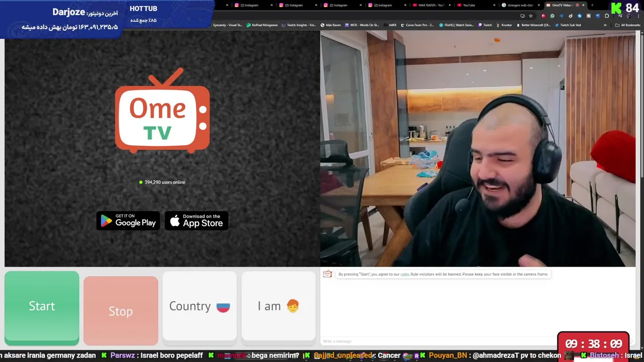Open the Curve Fever Pro bookmark
Screen dimensions: 644x362
[417, 25]
